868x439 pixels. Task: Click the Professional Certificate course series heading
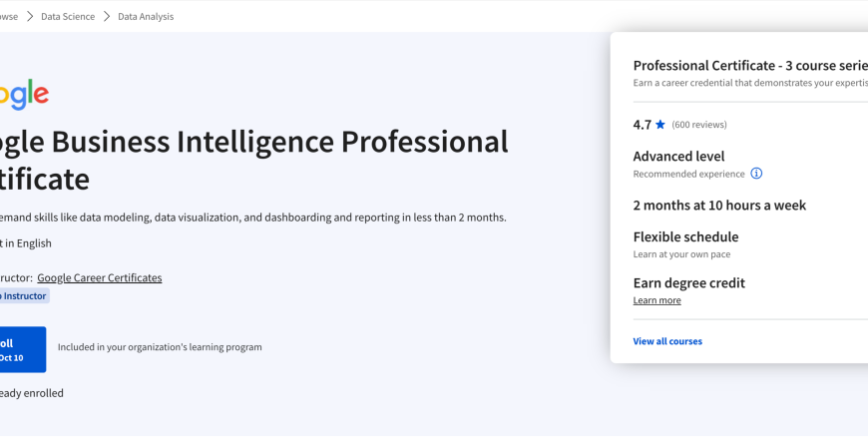[x=750, y=65]
